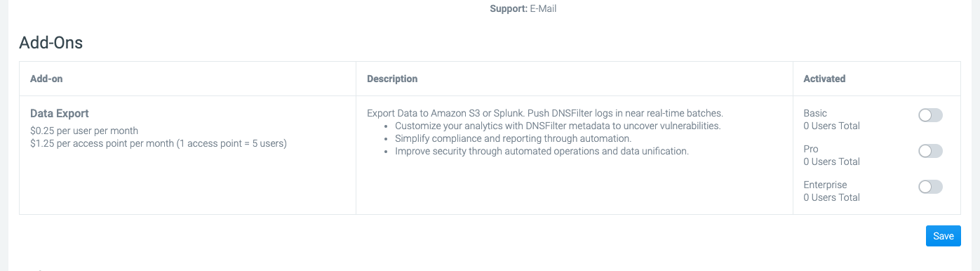
Task: Select the $1.25 per access point price line
Action: coord(159,143)
